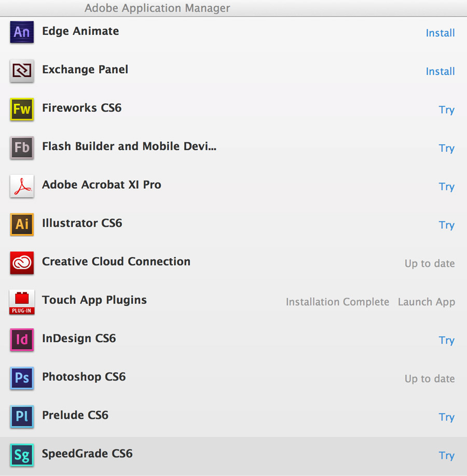Click Up to date status for Creative Cloud Connection
This screenshot has height=476, width=467.
[430, 263]
